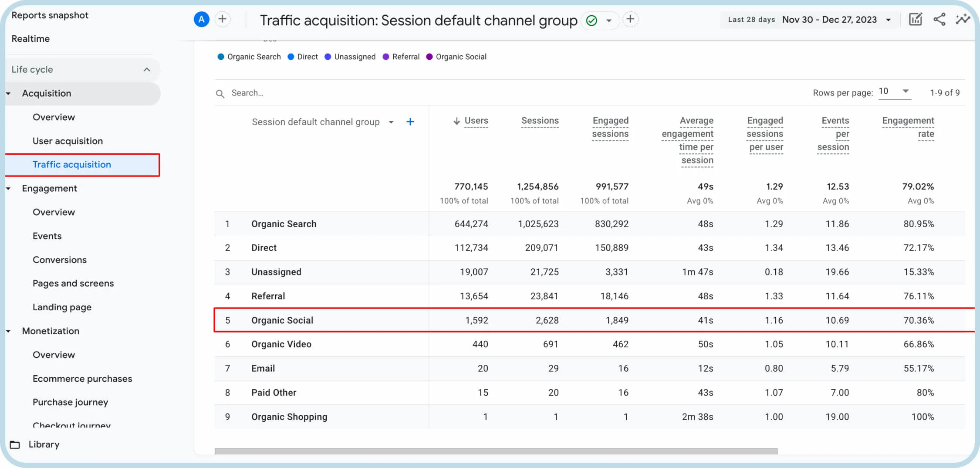980x468 pixels.
Task: Click the Add comparison plus button
Action: [223, 19]
